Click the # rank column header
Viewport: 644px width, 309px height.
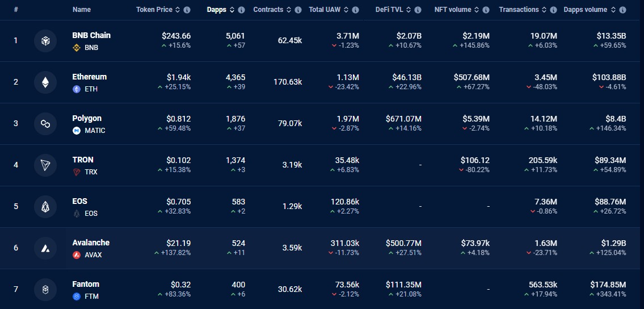pyautogui.click(x=16, y=10)
